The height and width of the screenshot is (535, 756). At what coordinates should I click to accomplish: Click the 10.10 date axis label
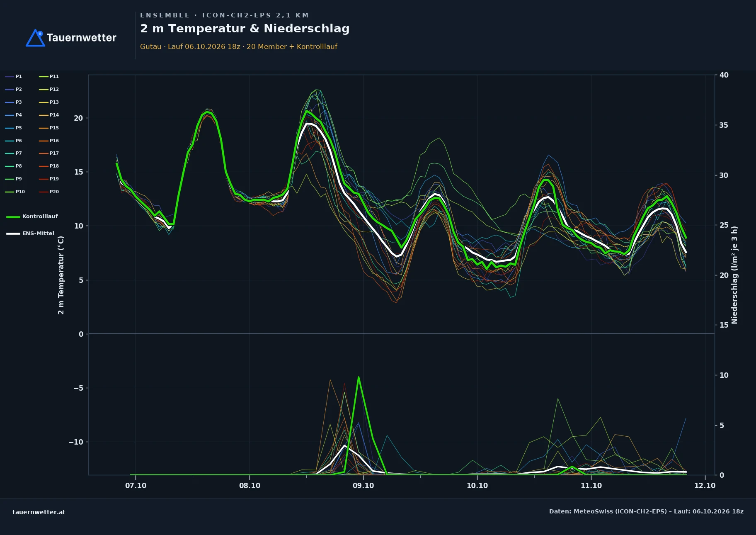point(477,486)
